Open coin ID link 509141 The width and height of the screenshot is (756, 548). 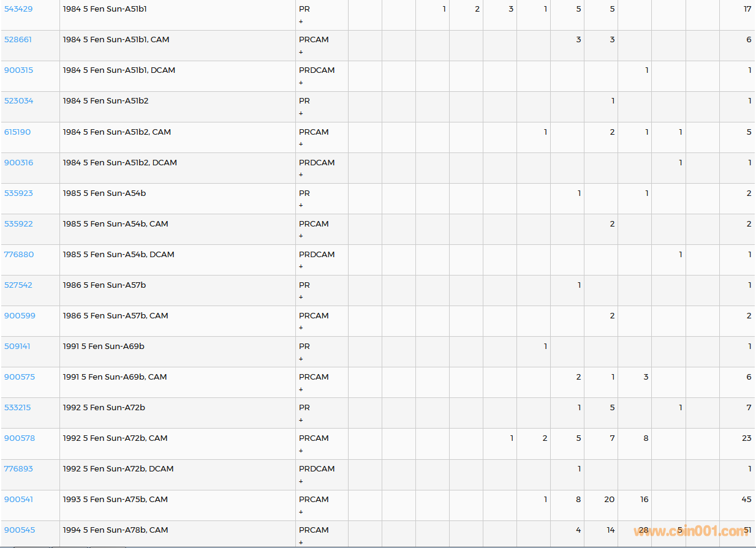tap(17, 347)
